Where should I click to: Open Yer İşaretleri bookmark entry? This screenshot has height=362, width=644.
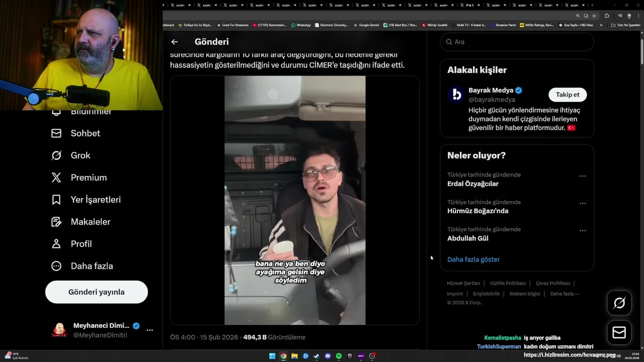86,200
